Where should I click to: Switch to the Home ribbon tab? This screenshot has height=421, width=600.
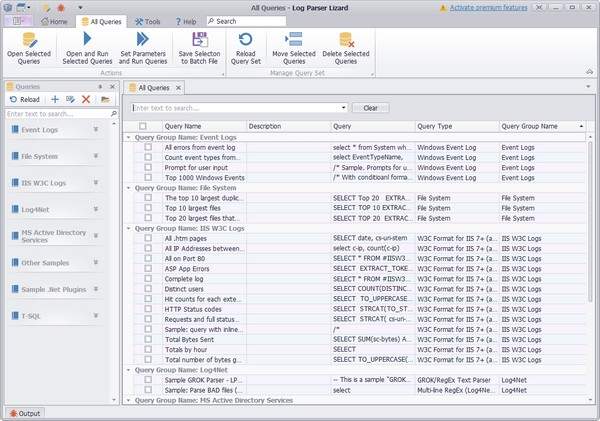54,21
